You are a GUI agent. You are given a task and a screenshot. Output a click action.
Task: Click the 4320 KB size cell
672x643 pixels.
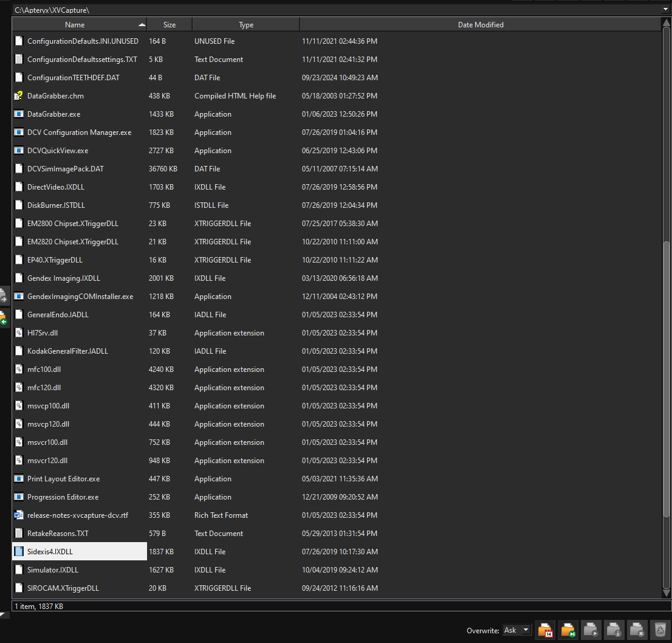161,388
